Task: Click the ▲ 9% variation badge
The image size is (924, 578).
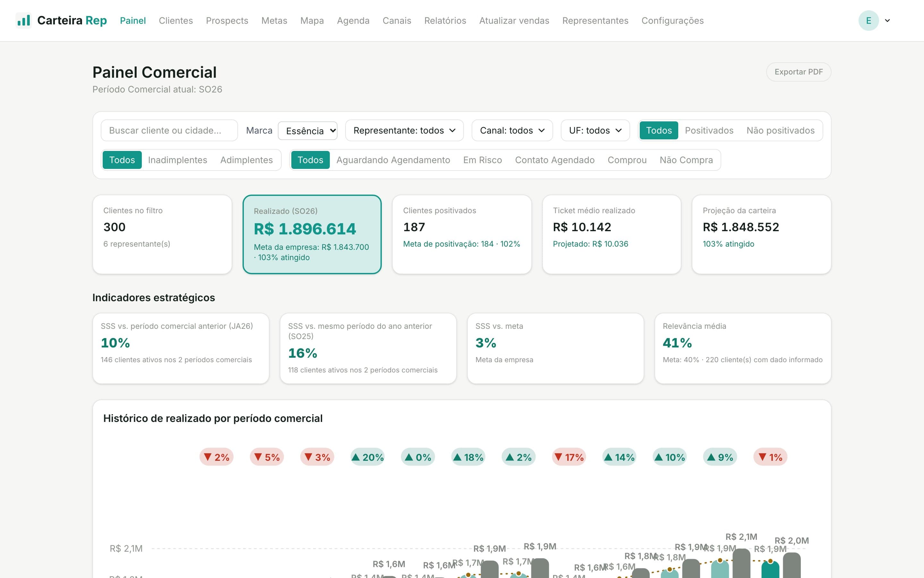Action: [x=720, y=457]
